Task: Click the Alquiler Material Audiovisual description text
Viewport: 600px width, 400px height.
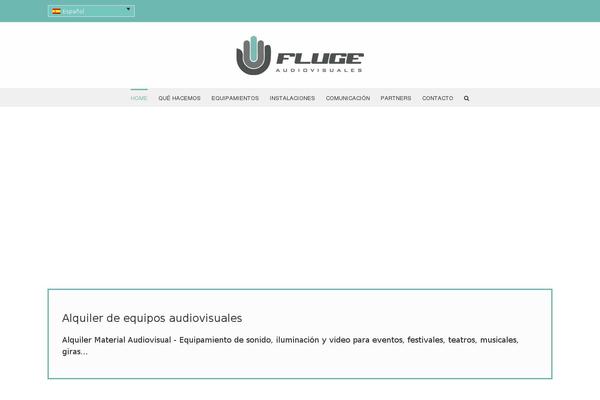Action: pos(290,346)
